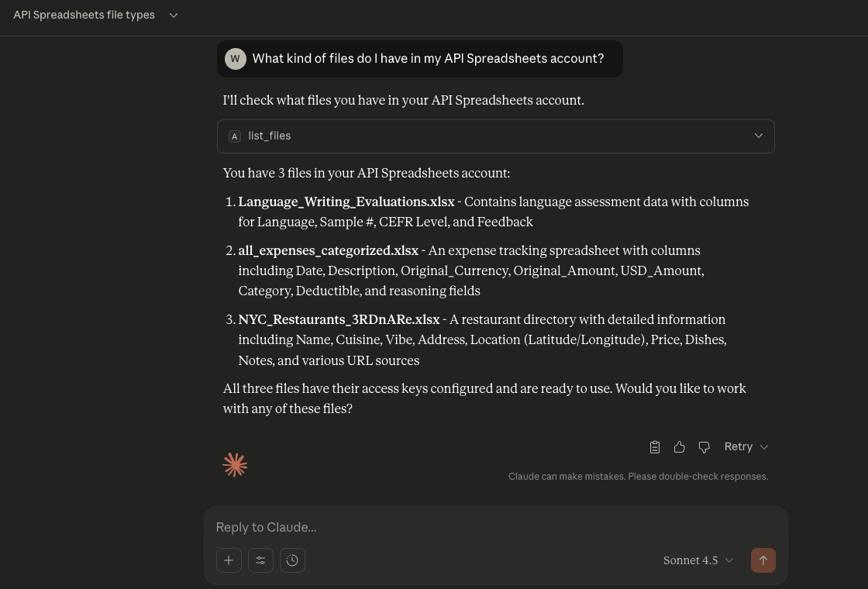Give the response a thumbs up
This screenshot has height=589, width=868.
point(680,447)
